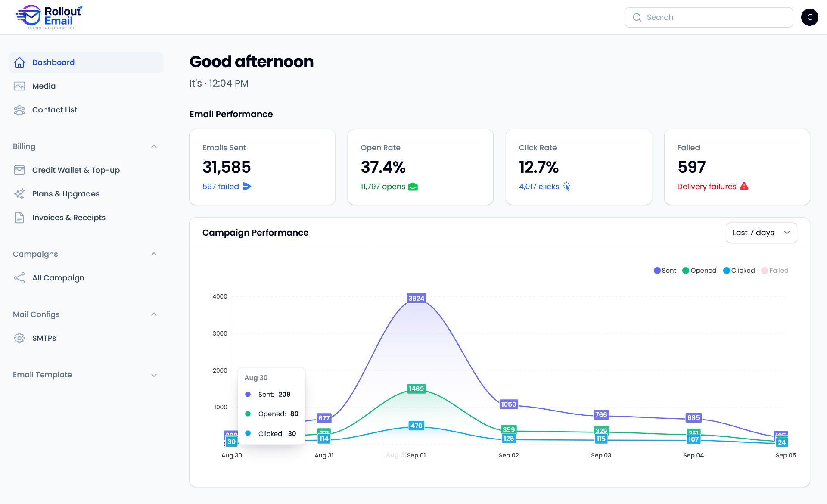827x504 pixels.
Task: Click the 1050 sent data point on Sep 02
Action: point(508,404)
